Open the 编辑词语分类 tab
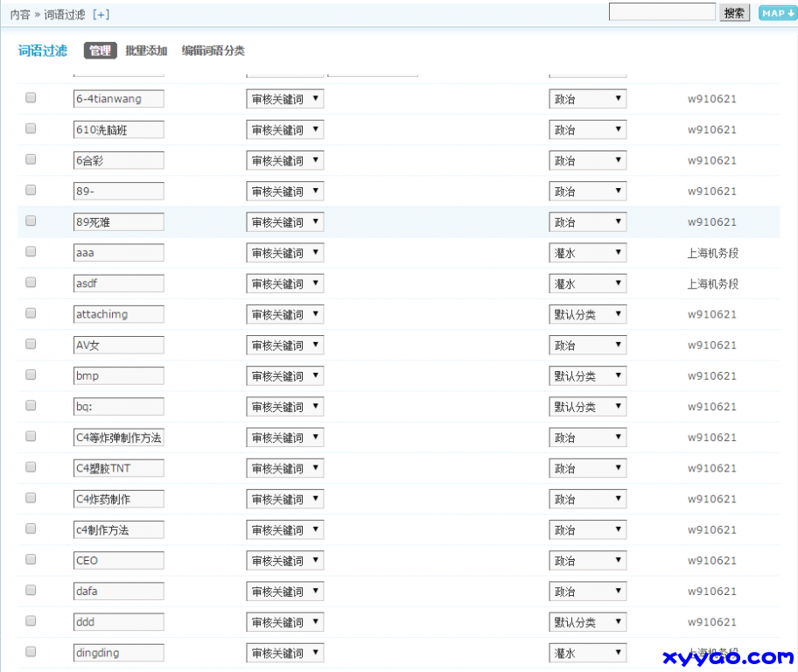798x672 pixels. [213, 51]
